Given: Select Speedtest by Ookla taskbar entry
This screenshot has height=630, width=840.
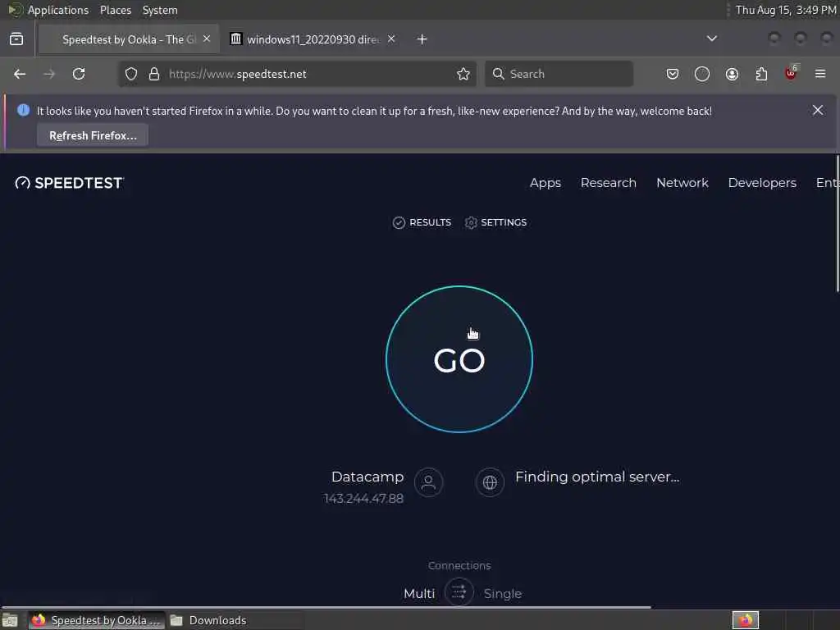Looking at the screenshot, I should 97,620.
